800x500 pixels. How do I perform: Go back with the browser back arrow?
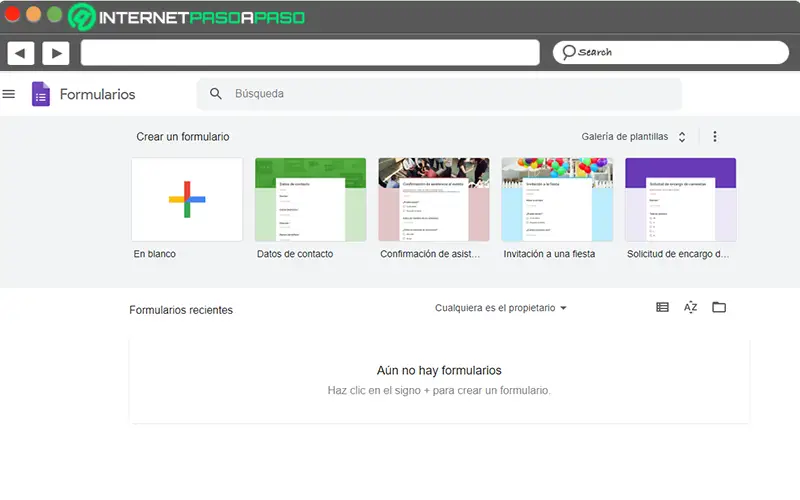click(21, 53)
